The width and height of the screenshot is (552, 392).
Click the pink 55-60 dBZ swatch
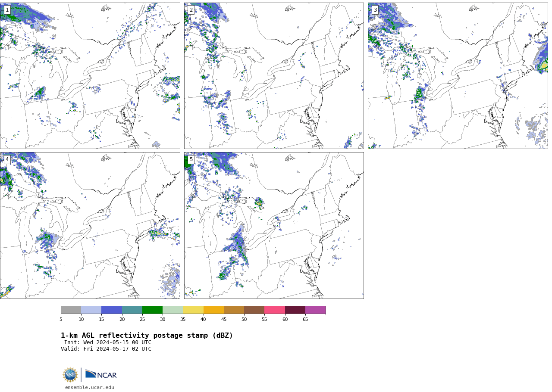coord(275,310)
